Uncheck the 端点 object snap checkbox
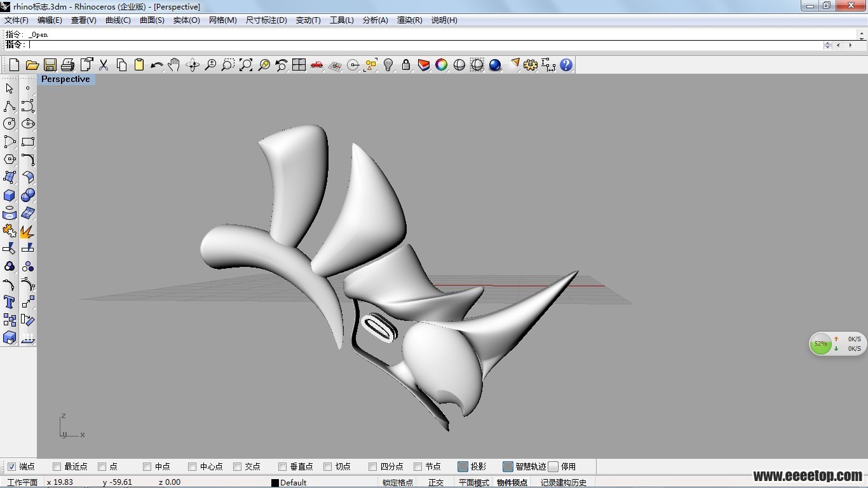Viewport: 868px width, 488px height. coord(11,466)
